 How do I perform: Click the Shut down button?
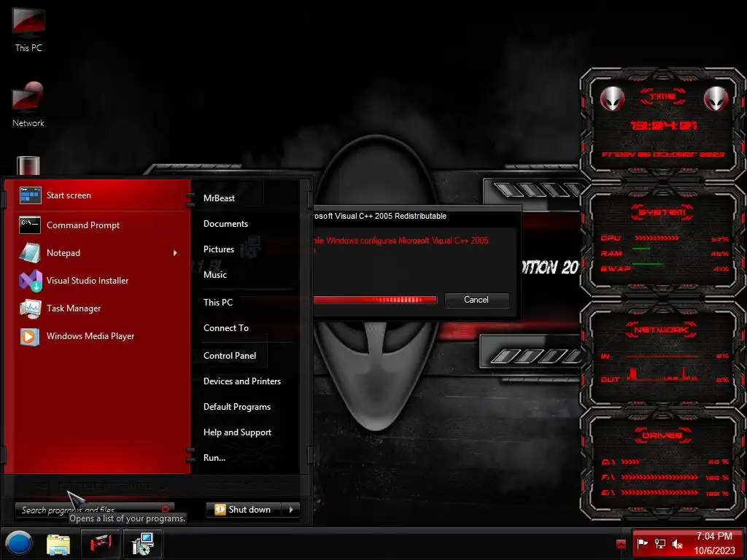coord(244,510)
